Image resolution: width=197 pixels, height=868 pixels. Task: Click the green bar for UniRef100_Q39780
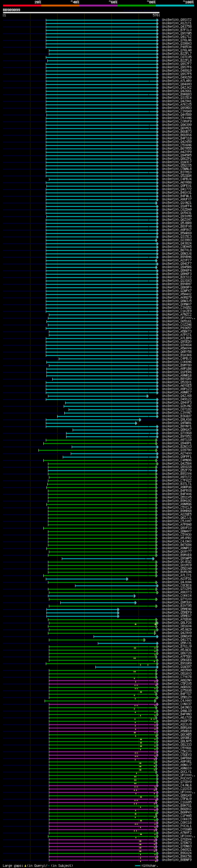[x=98, y=450]
